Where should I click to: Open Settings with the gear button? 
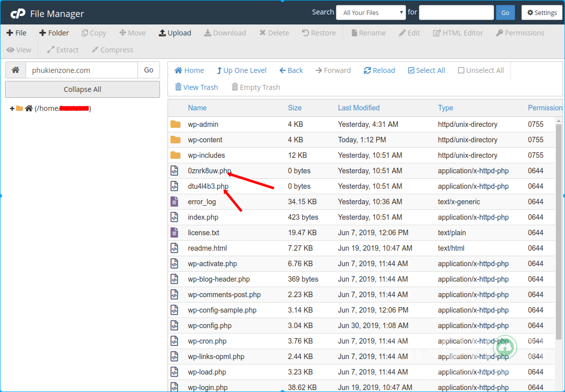pos(541,12)
